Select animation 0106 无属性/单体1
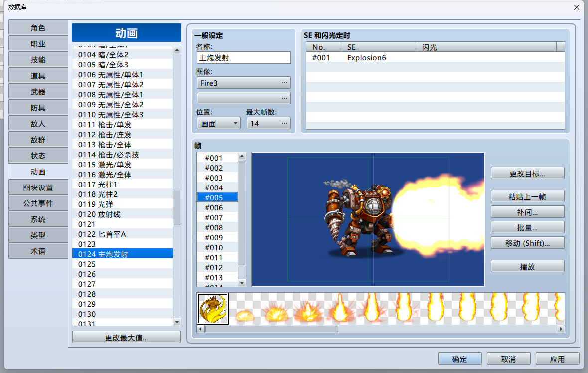Image resolution: width=588 pixels, height=373 pixels. [123, 75]
